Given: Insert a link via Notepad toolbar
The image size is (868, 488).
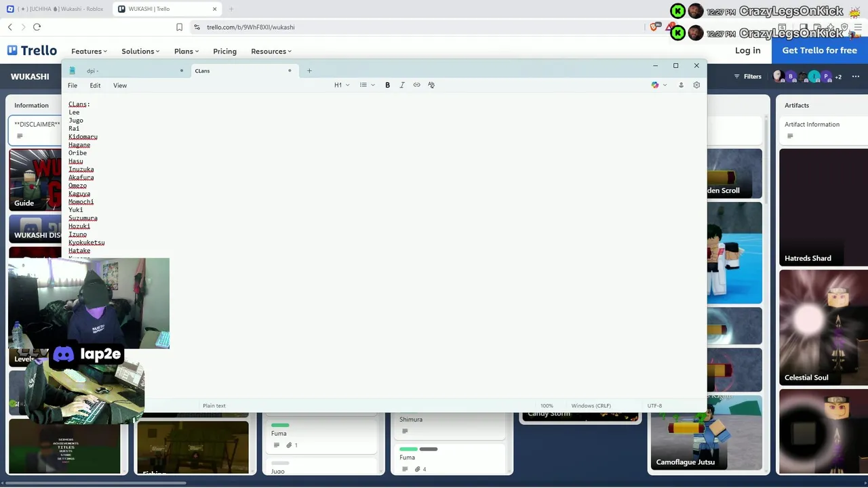Looking at the screenshot, I should [416, 85].
